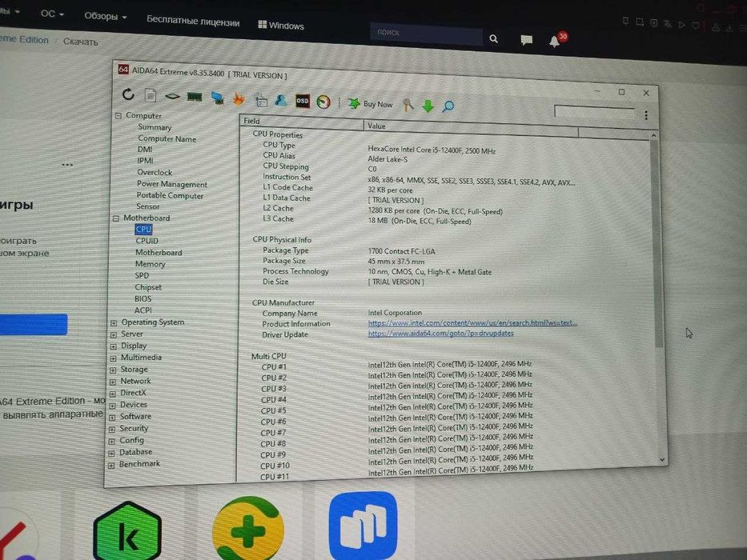The width and height of the screenshot is (747, 560).
Task: Expand the DirectX tree node
Action: click(x=112, y=394)
